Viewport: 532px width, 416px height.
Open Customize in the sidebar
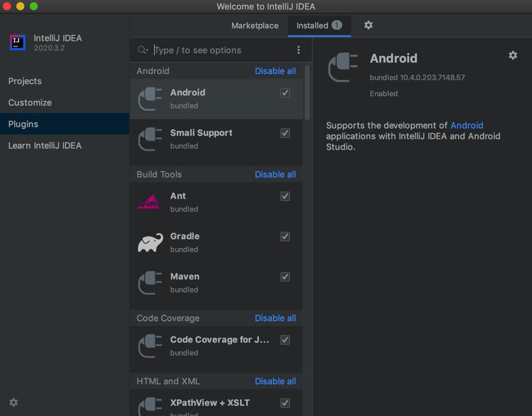[x=65, y=102]
